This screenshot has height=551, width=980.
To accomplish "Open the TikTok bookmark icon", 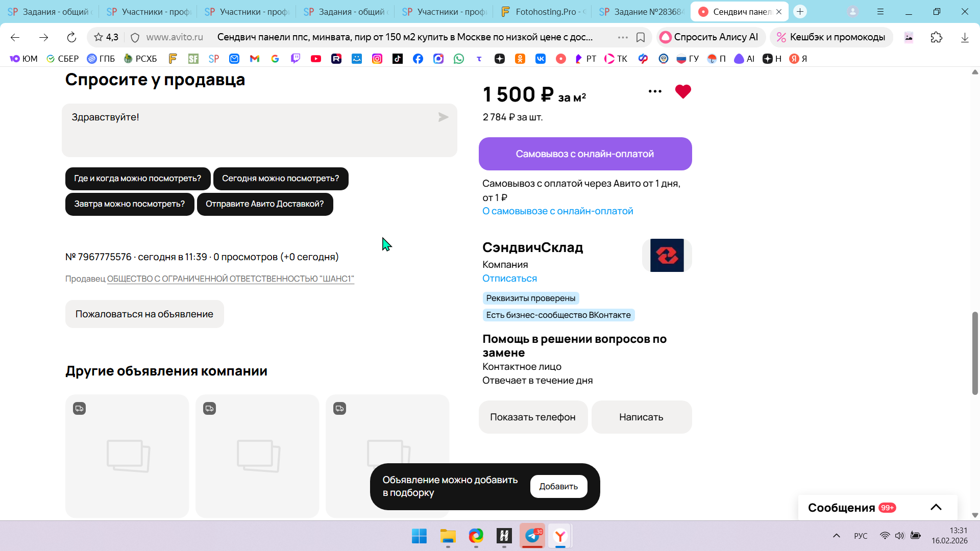I will (397, 59).
